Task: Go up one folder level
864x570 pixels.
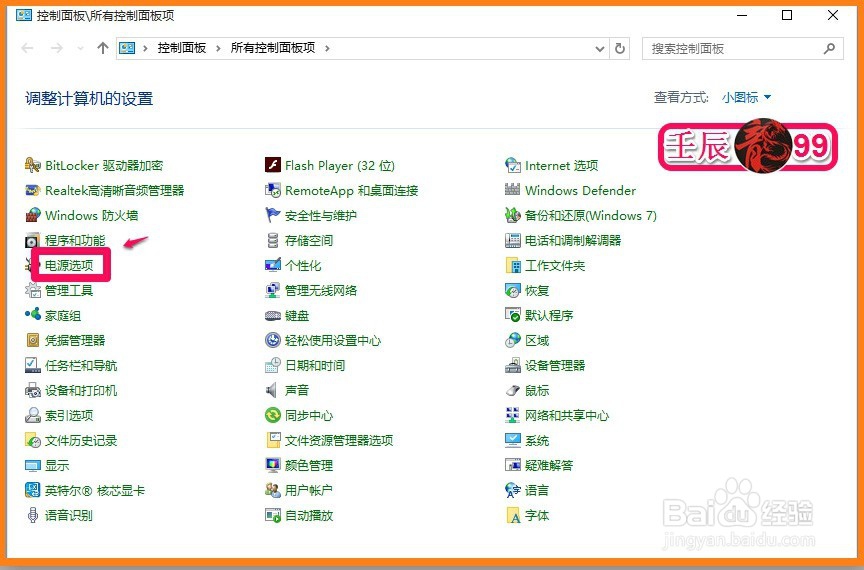Action: 102,49
